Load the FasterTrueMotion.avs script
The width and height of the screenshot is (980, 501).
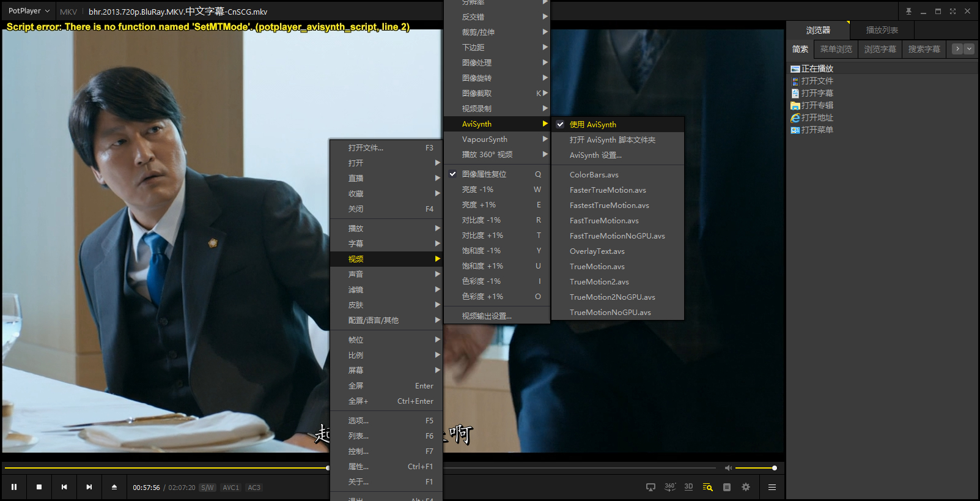click(x=617, y=190)
